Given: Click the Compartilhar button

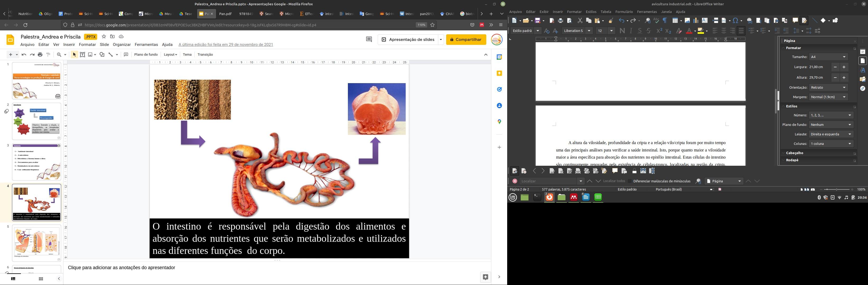Looking at the screenshot, I should pyautogui.click(x=466, y=39).
